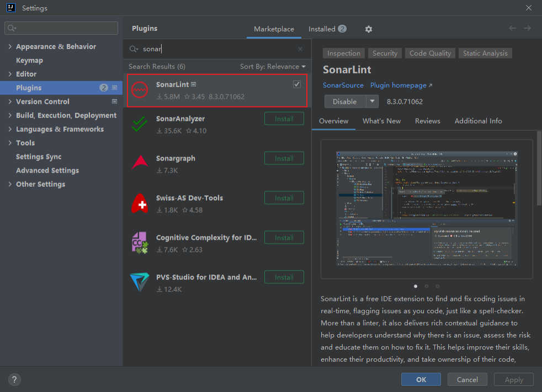
Task: Click the SonarLint screenshot preview
Action: 427,208
